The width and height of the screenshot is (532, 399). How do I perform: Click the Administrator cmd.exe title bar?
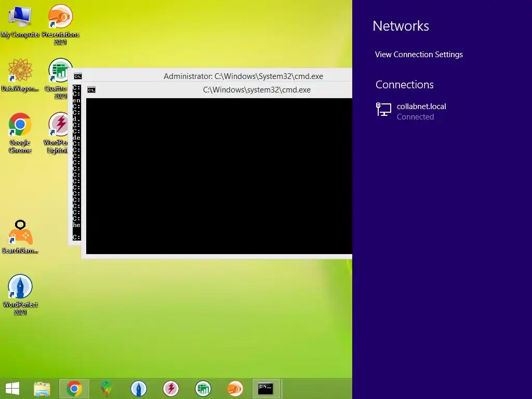point(210,75)
